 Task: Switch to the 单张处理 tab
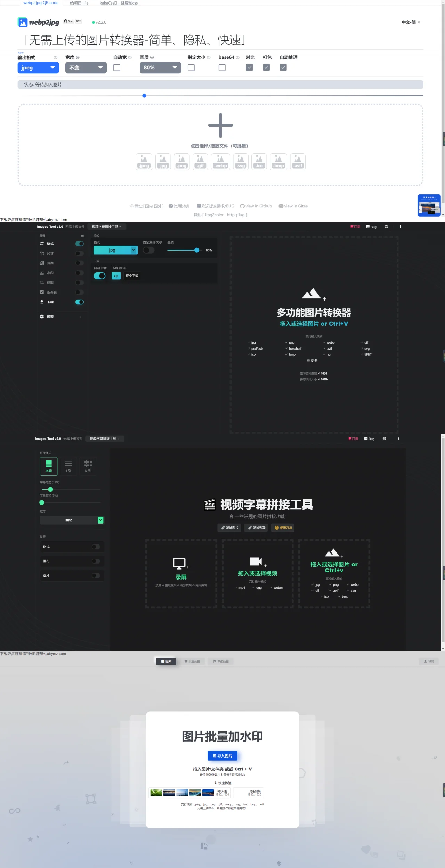click(221, 661)
